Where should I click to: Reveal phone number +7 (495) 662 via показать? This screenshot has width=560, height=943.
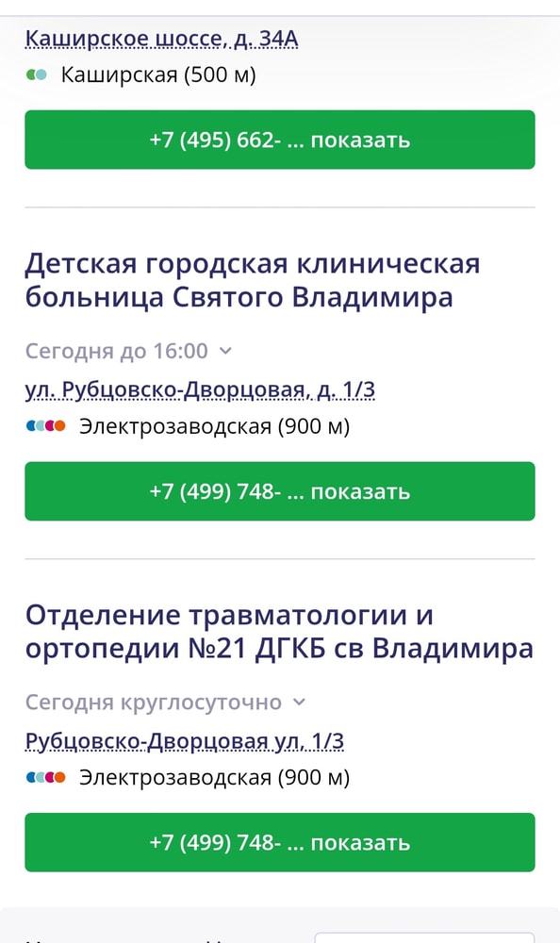point(280,139)
